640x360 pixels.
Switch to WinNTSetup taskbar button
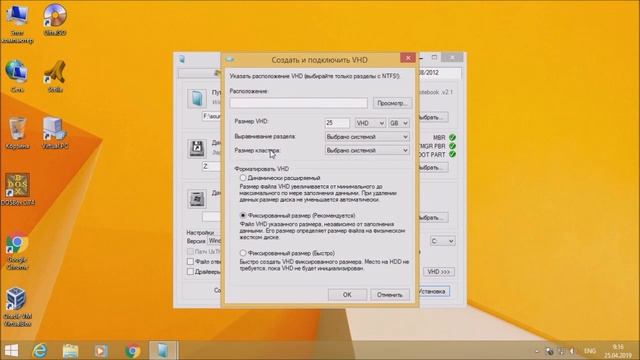[163, 351]
